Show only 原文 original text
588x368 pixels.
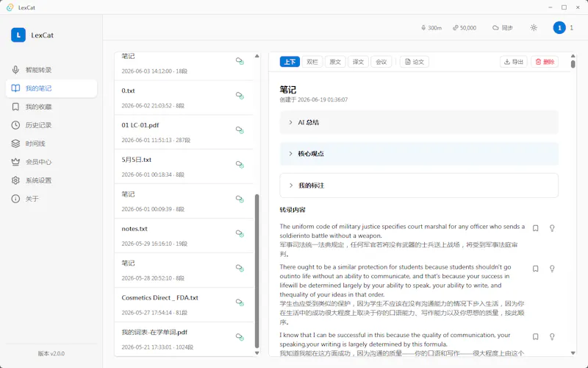pyautogui.click(x=335, y=62)
